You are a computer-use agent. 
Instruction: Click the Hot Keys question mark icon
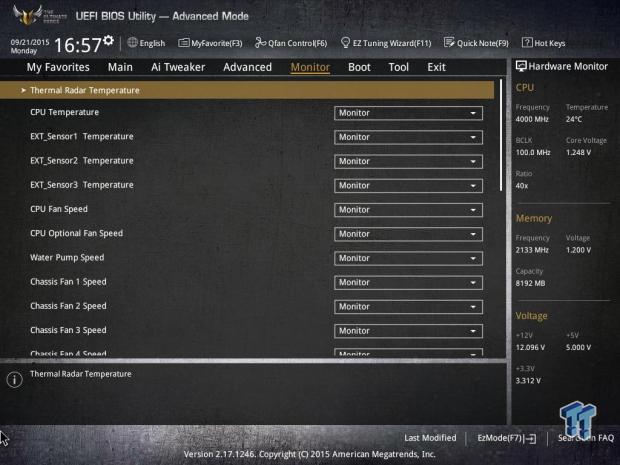click(x=527, y=43)
